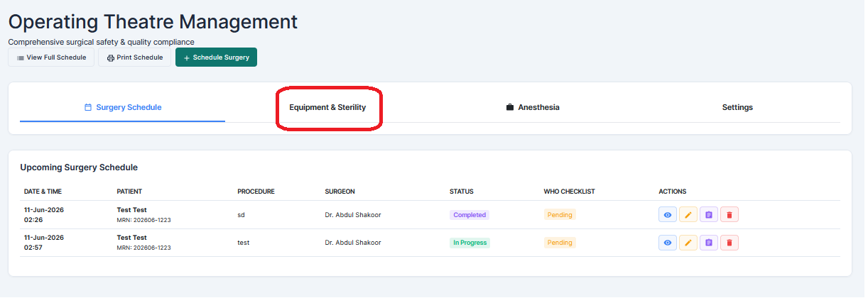Viewport: 868px width, 298px height.
Task: Edit the 'sd' surgery with the pencil icon
Action: click(x=688, y=215)
